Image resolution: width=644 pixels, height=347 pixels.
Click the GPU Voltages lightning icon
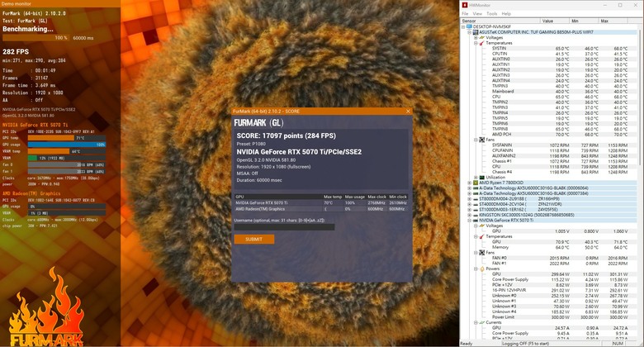point(482,226)
